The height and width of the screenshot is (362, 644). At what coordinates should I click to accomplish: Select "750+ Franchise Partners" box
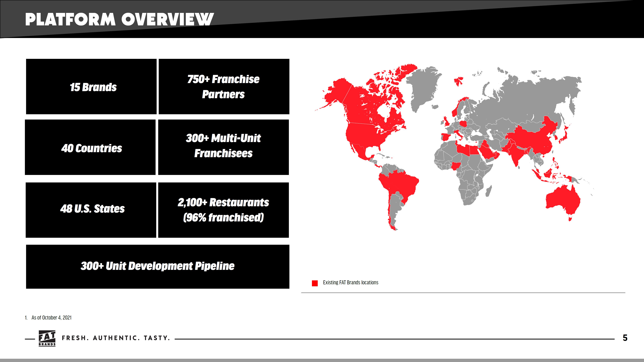pos(224,87)
